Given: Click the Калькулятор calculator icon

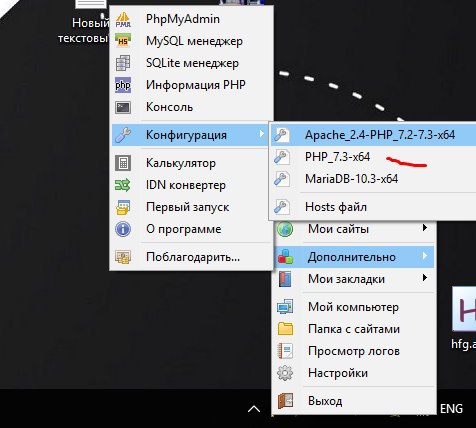Looking at the screenshot, I should coord(123,163).
